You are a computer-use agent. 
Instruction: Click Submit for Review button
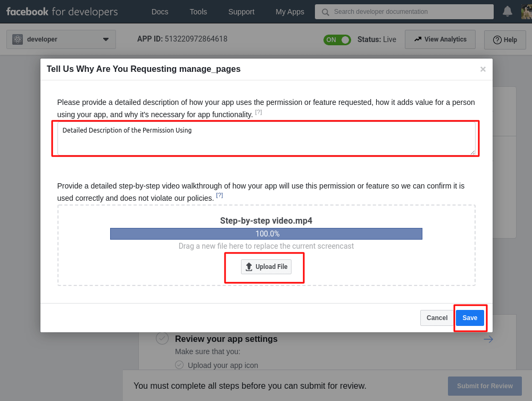pyautogui.click(x=485, y=386)
